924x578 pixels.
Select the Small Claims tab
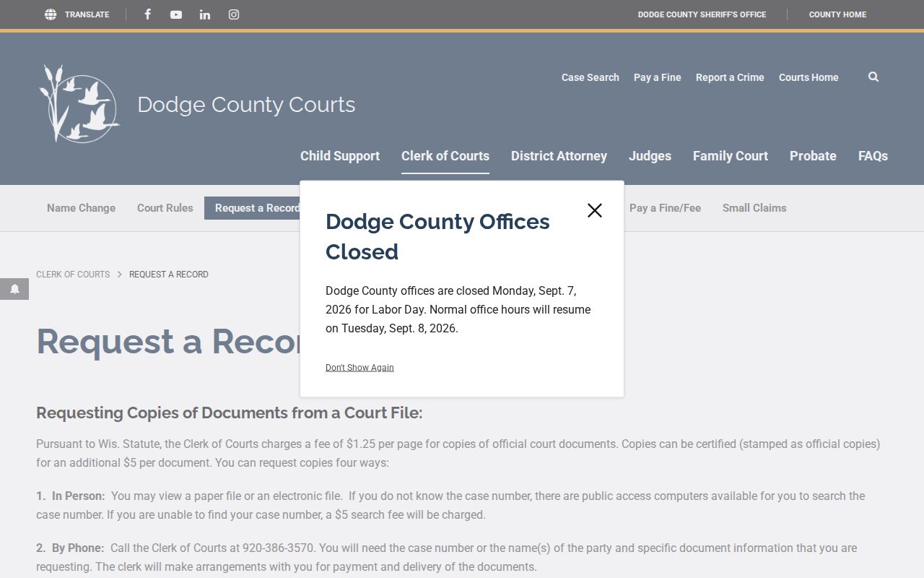[754, 208]
